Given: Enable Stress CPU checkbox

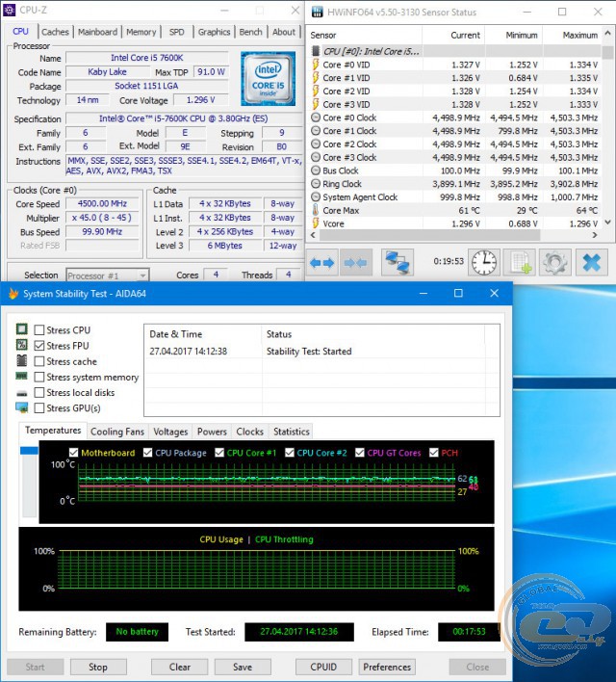Looking at the screenshot, I should 39,329.
